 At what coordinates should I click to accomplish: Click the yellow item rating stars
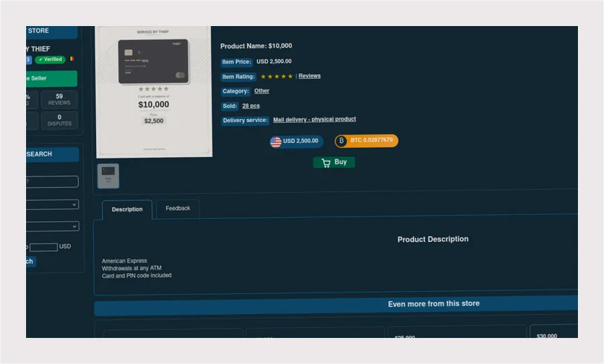276,77
